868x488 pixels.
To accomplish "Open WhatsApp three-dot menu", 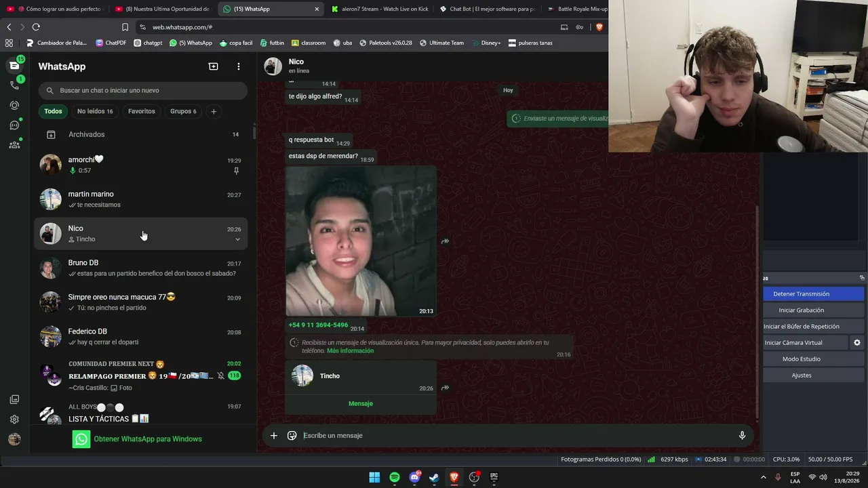I will click(238, 66).
